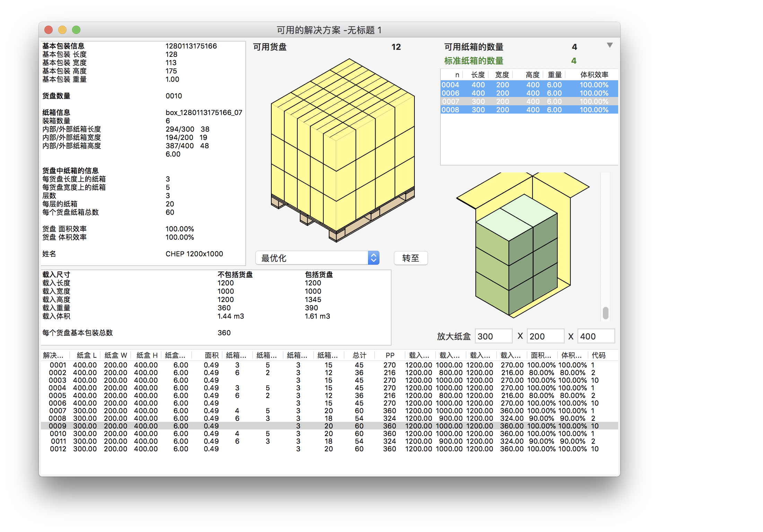Viewport: 763px width, 532px height.
Task: Select solution row 0005
Action: tap(329, 396)
